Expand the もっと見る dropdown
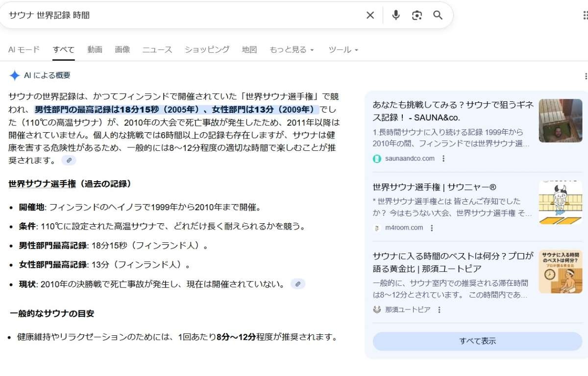The image size is (588, 376). (x=292, y=49)
